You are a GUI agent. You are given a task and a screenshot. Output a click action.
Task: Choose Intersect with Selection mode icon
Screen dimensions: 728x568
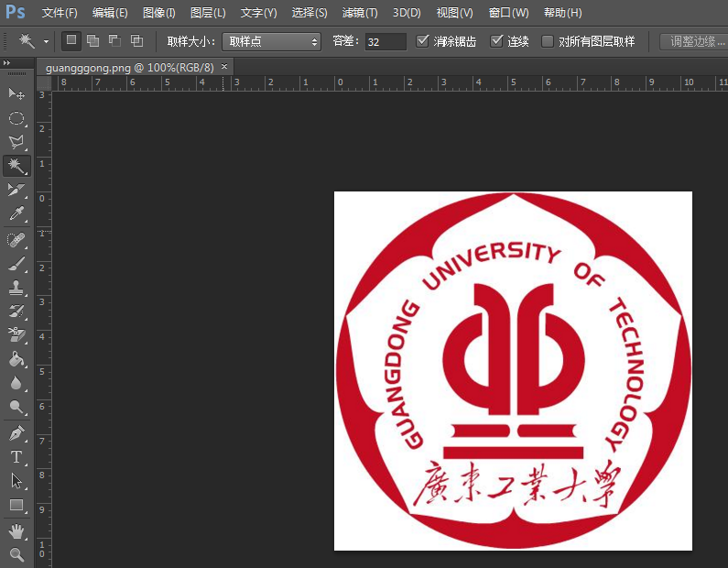137,41
